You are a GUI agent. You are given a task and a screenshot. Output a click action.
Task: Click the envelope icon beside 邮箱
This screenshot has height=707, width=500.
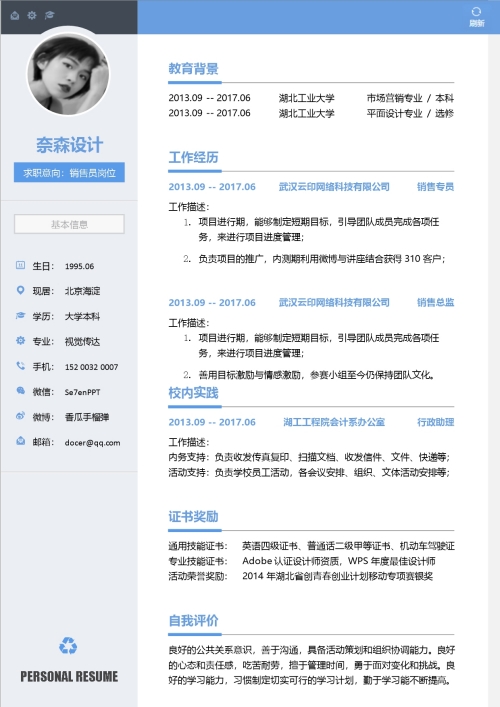pyautogui.click(x=20, y=441)
